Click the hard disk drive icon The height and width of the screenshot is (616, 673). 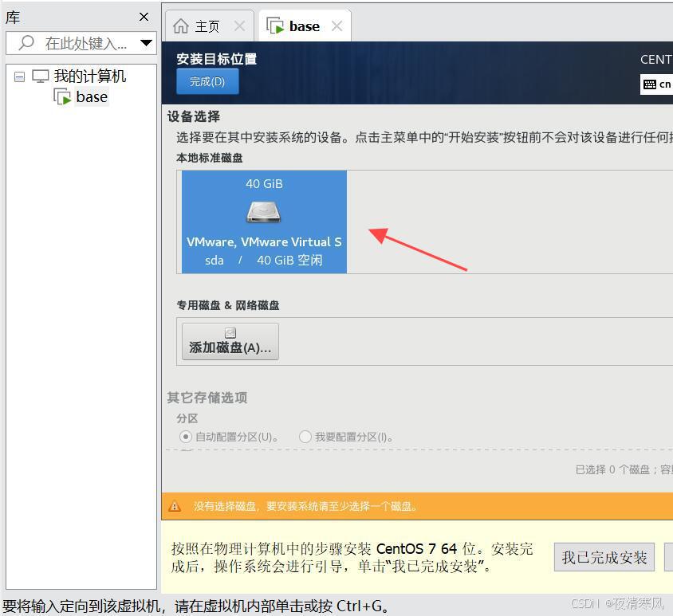pos(263,212)
